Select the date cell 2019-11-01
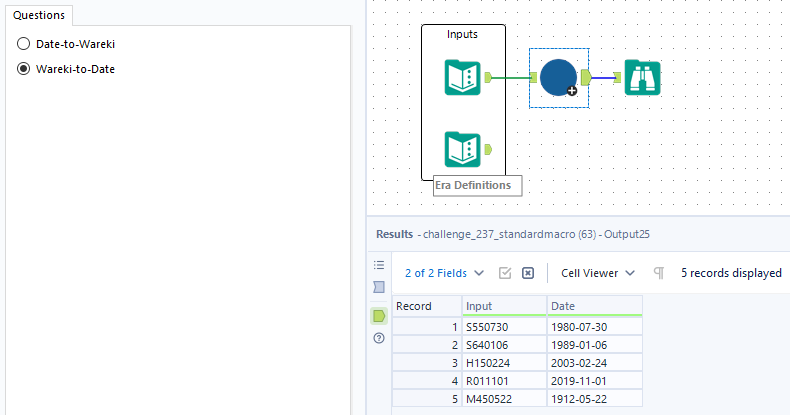The width and height of the screenshot is (790, 415). pyautogui.click(x=595, y=381)
